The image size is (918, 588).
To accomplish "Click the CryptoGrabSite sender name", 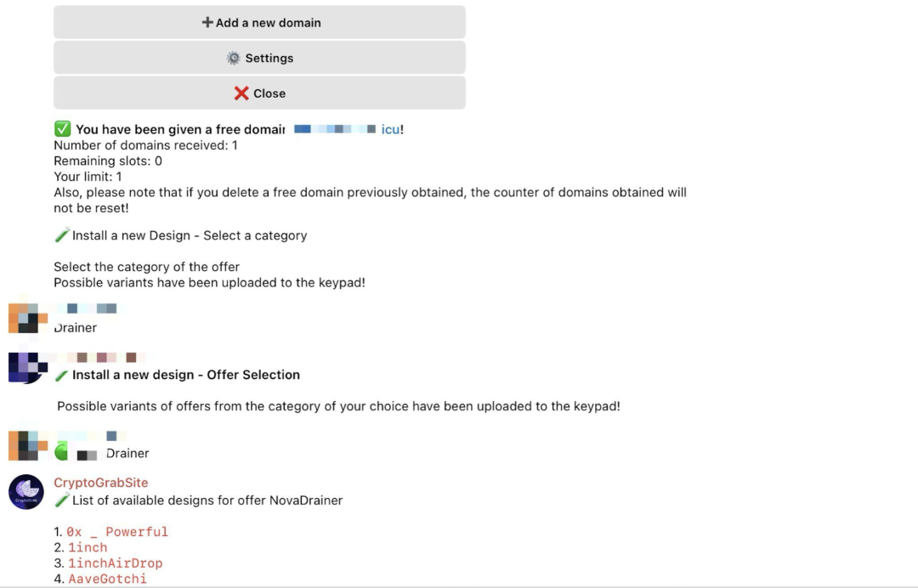I will (101, 483).
